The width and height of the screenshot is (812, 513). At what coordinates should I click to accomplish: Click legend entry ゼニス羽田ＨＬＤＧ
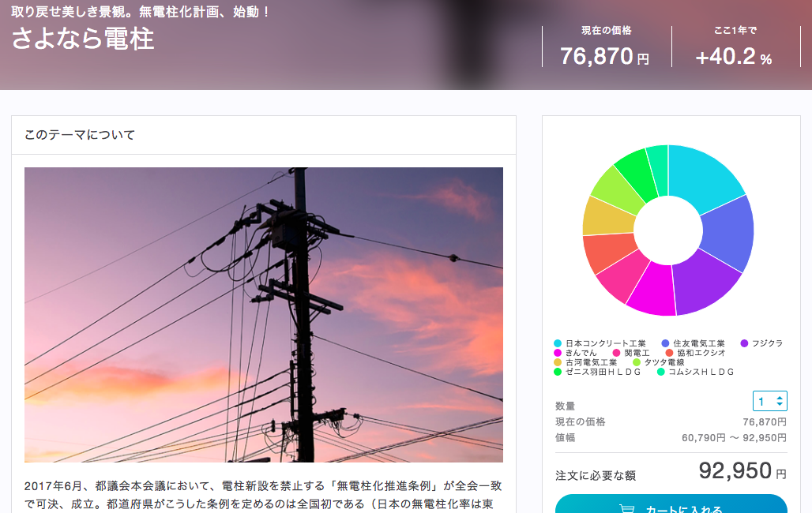(x=597, y=372)
